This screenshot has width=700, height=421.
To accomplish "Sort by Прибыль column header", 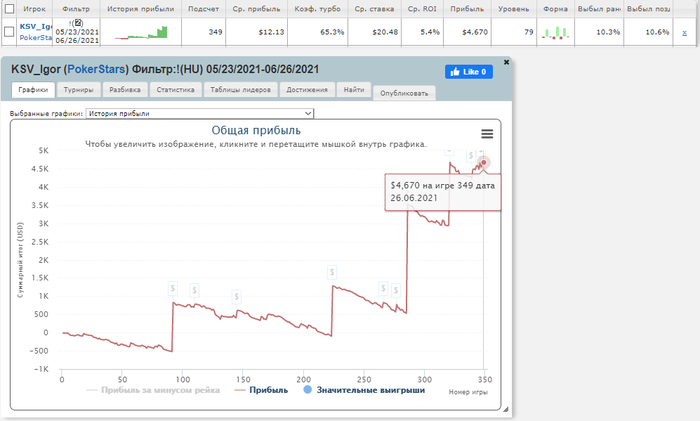I will pyautogui.click(x=467, y=8).
